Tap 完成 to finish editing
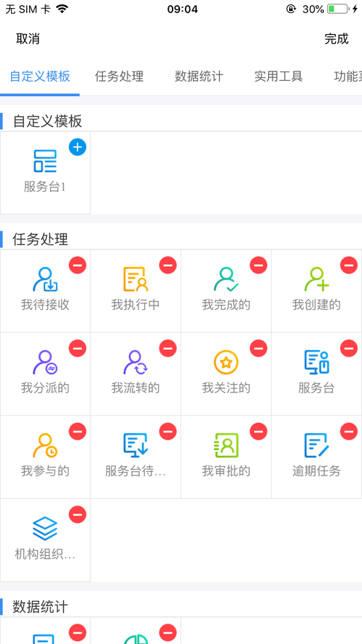Image resolution: width=362 pixels, height=644 pixels. click(x=337, y=39)
